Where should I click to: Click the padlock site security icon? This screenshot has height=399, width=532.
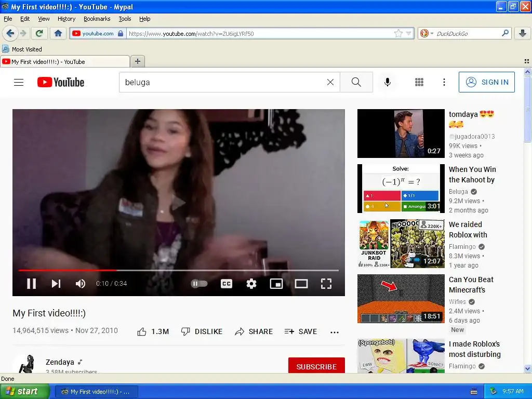(x=121, y=33)
